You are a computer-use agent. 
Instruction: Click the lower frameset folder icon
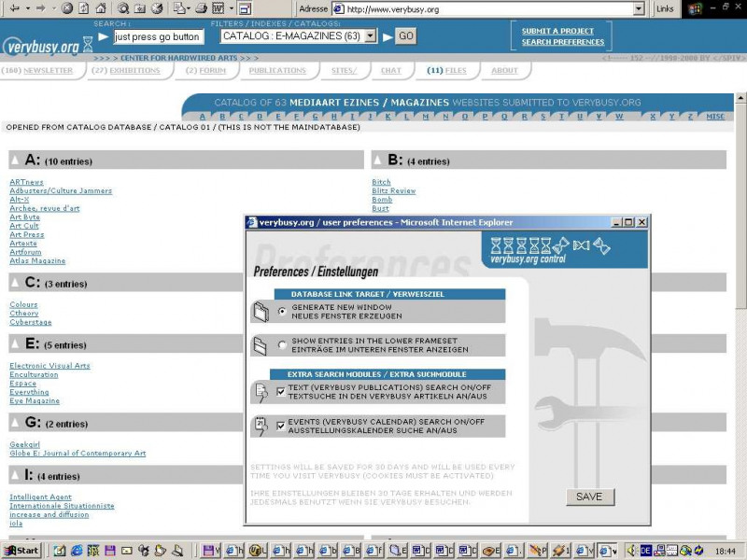tap(261, 345)
